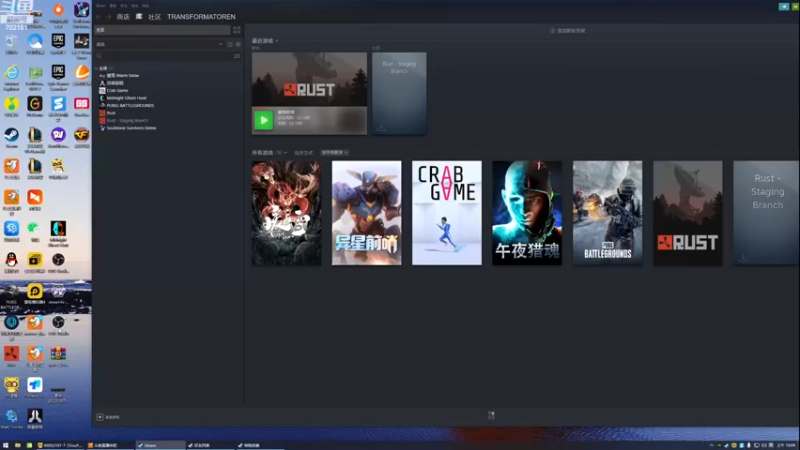Expand the recent games dropdown heading
The width and height of the screenshot is (800, 450).
tap(265, 41)
